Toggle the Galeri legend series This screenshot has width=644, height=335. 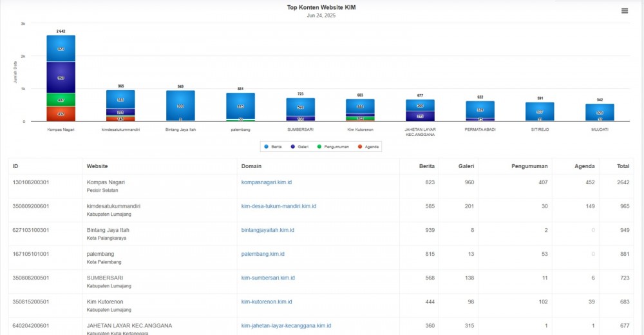pyautogui.click(x=299, y=147)
